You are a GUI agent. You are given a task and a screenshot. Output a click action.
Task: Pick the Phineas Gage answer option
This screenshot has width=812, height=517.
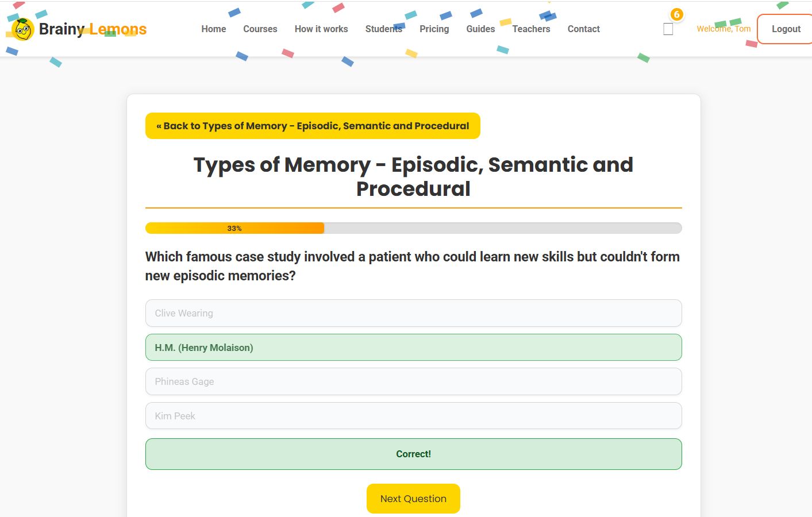click(413, 381)
